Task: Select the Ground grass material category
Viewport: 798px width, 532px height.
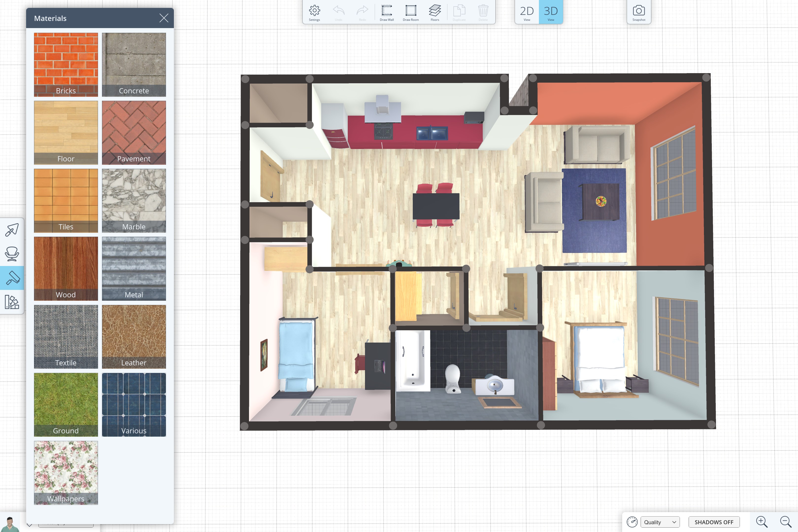Action: [x=66, y=404]
